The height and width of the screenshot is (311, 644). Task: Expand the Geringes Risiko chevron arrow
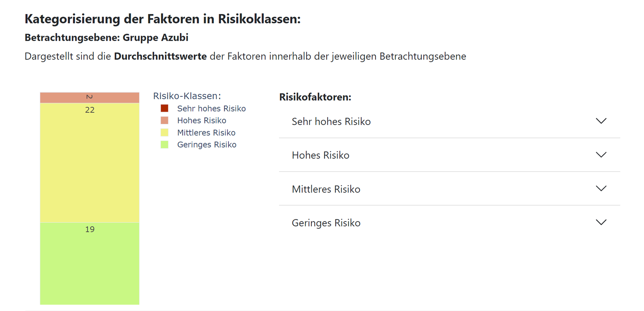(x=601, y=222)
